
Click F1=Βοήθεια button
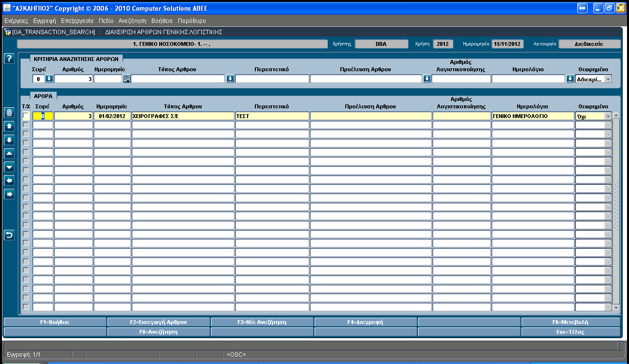click(x=55, y=322)
